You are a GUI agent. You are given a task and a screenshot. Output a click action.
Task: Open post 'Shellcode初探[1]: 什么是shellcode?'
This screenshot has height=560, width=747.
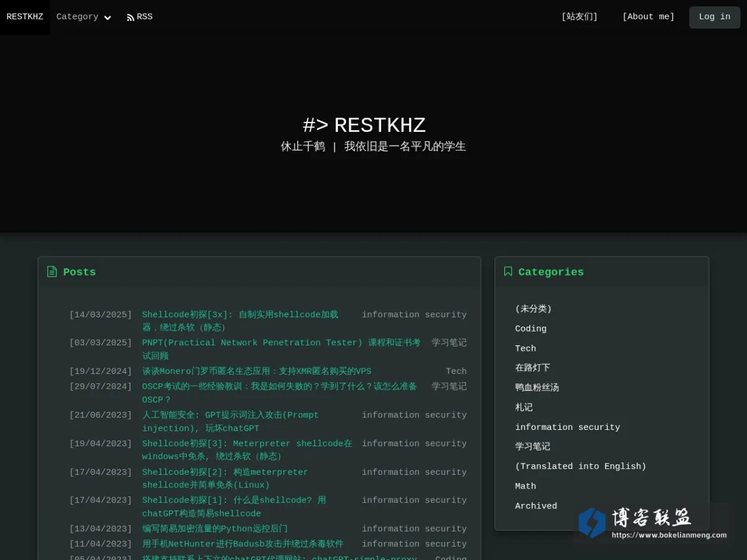click(234, 507)
